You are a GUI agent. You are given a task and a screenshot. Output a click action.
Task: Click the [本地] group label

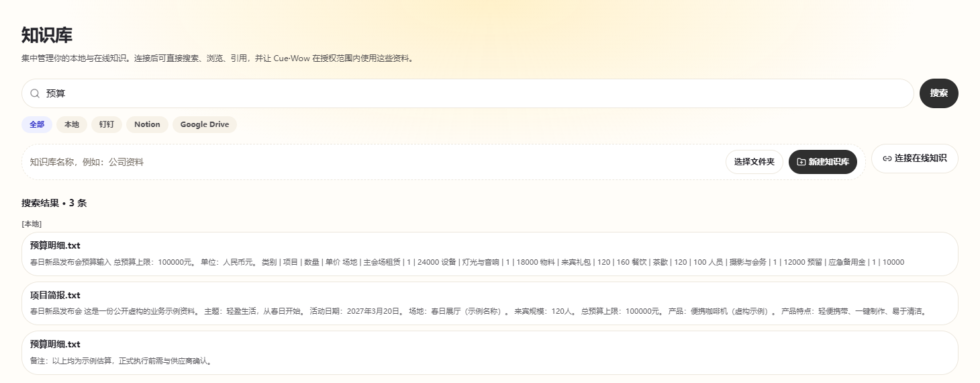[32, 224]
